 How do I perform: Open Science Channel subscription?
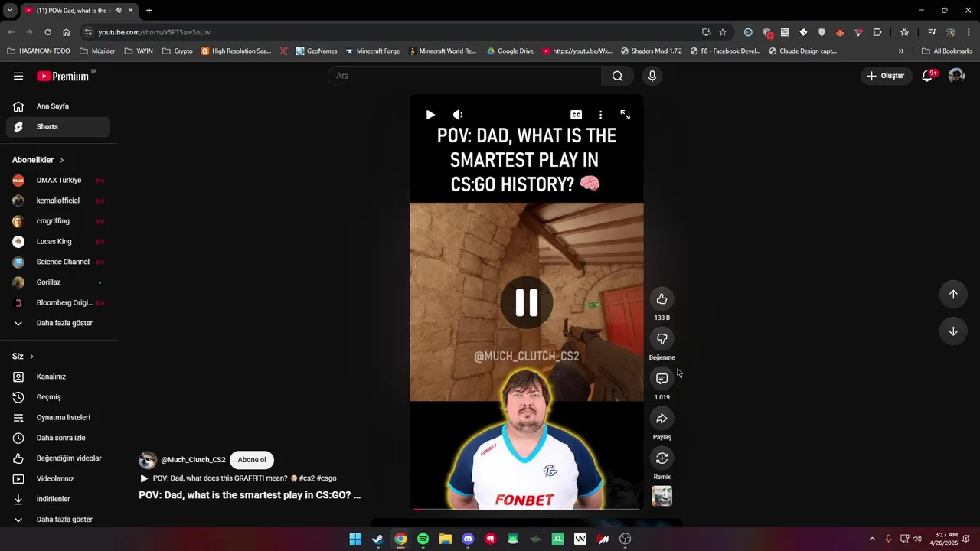tap(58, 262)
